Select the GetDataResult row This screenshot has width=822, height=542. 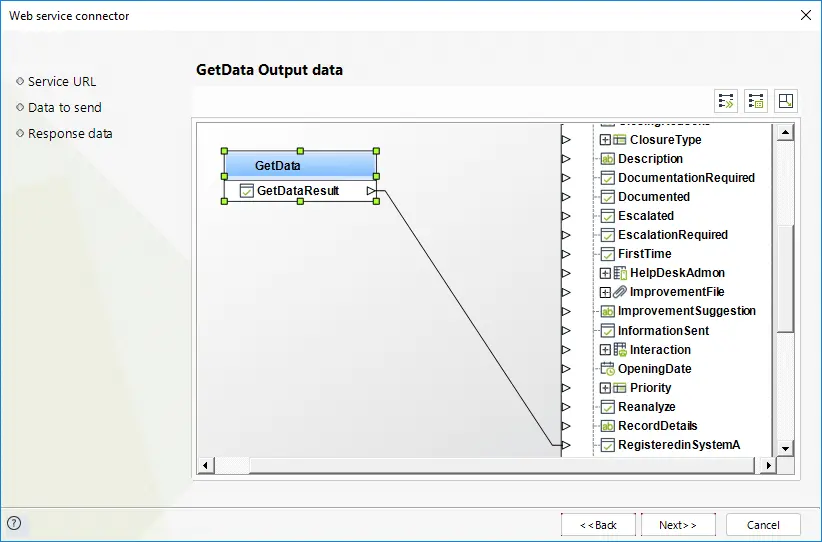300,191
